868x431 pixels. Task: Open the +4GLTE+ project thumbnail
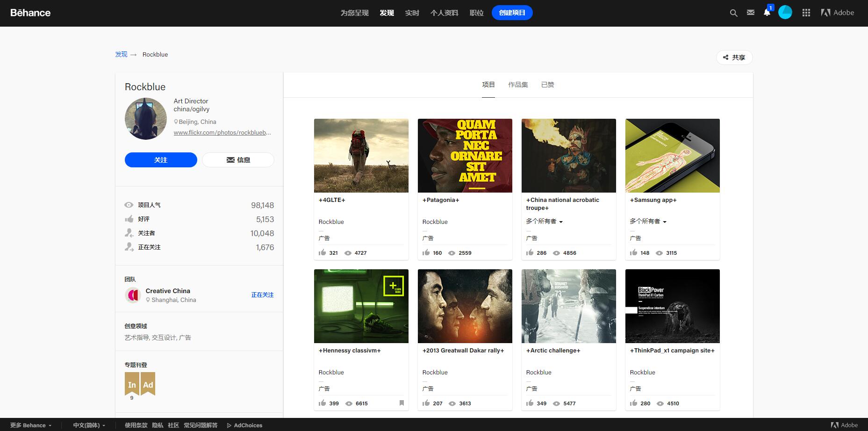361,156
